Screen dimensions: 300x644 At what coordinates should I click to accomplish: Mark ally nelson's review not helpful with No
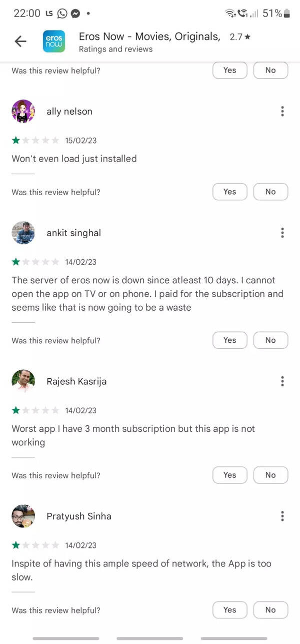(270, 192)
